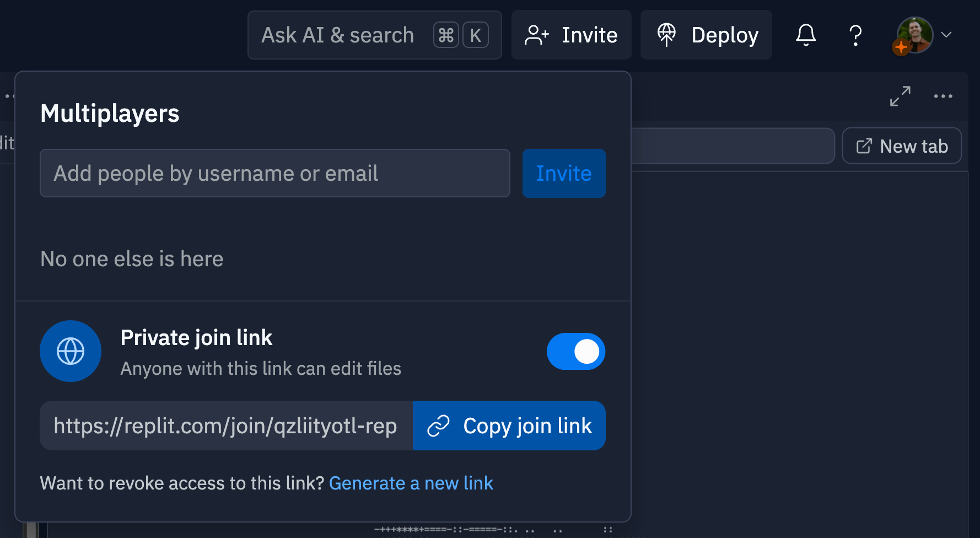Viewport: 980px width, 538px height.
Task: Click the 'No one else is here' text
Action: click(132, 259)
